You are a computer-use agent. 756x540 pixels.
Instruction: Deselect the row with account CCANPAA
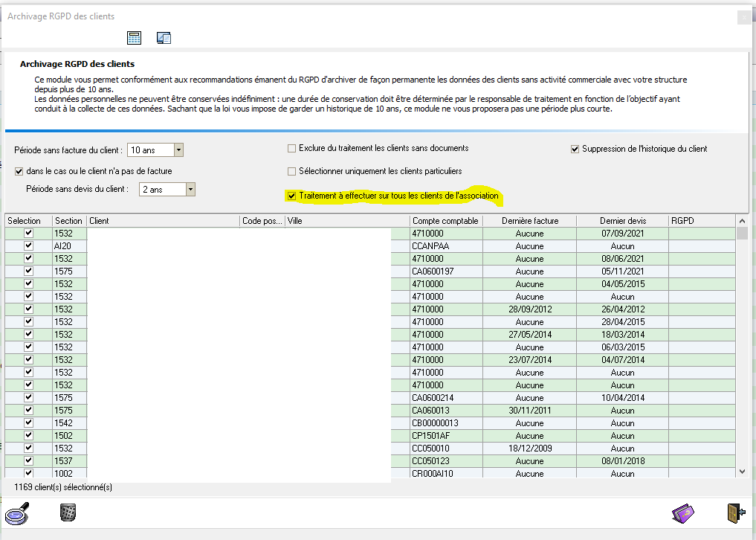28,246
